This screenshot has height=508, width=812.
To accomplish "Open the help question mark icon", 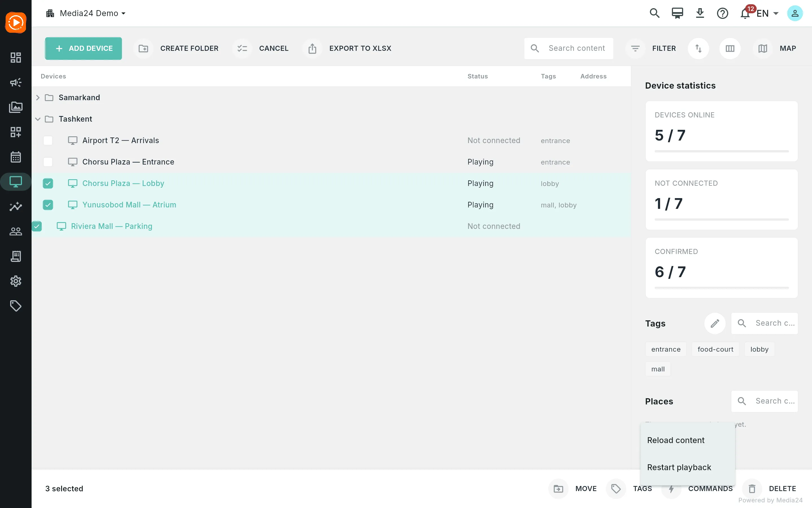I will (722, 14).
